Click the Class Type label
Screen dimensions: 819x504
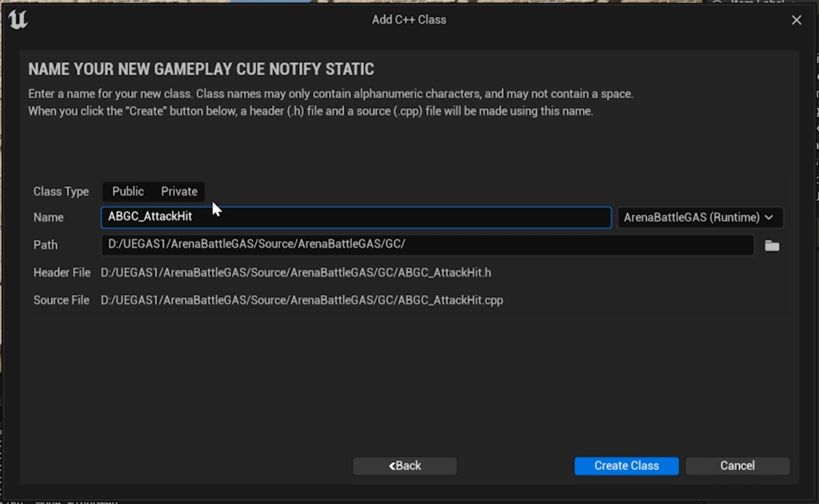coord(61,191)
